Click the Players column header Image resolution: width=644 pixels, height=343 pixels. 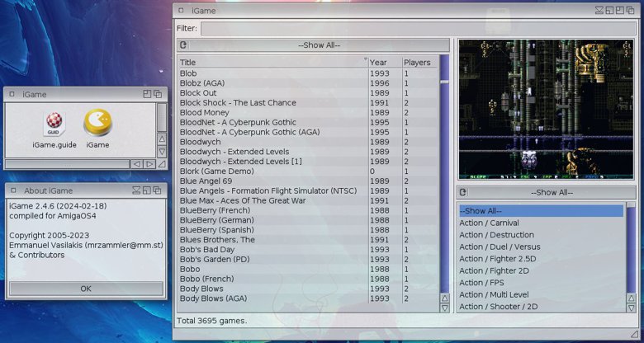419,62
